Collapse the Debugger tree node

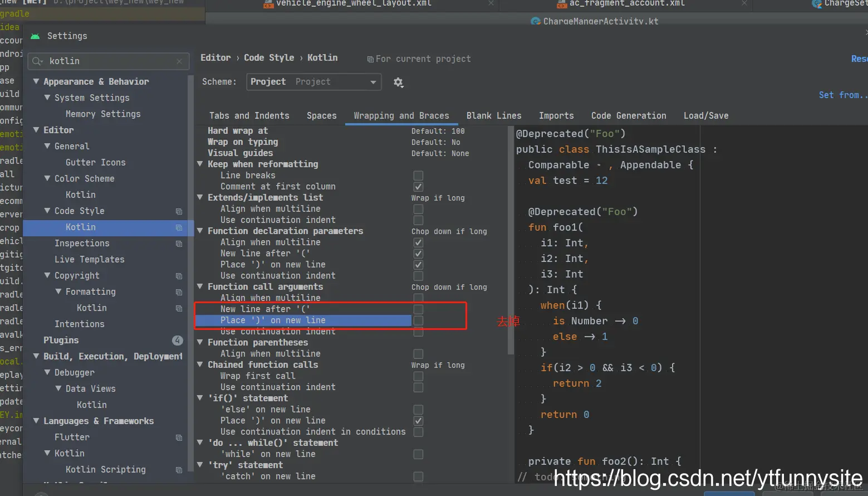47,372
